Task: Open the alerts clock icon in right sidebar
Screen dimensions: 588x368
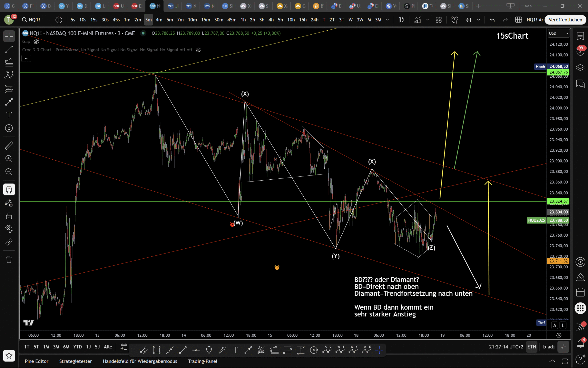Action: point(580,51)
